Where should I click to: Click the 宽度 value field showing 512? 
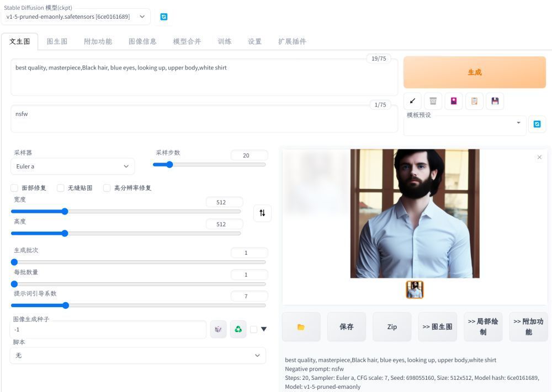224,202
